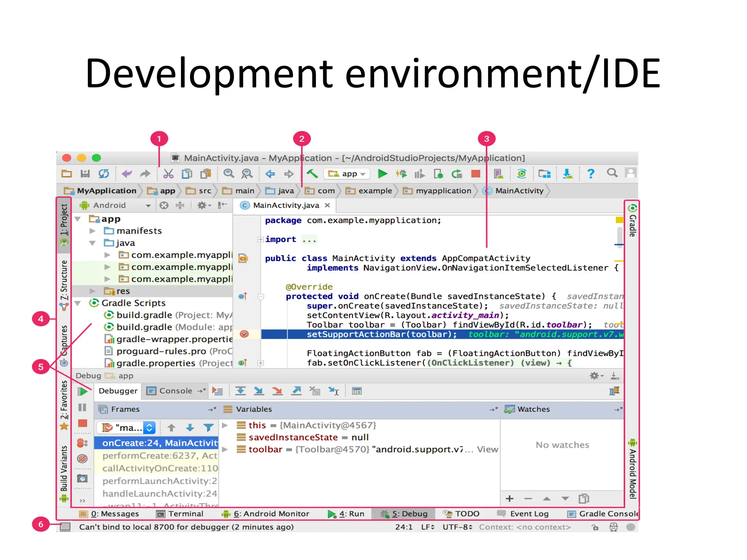
Task: Click the View Breakpoints icon
Action: [82, 443]
